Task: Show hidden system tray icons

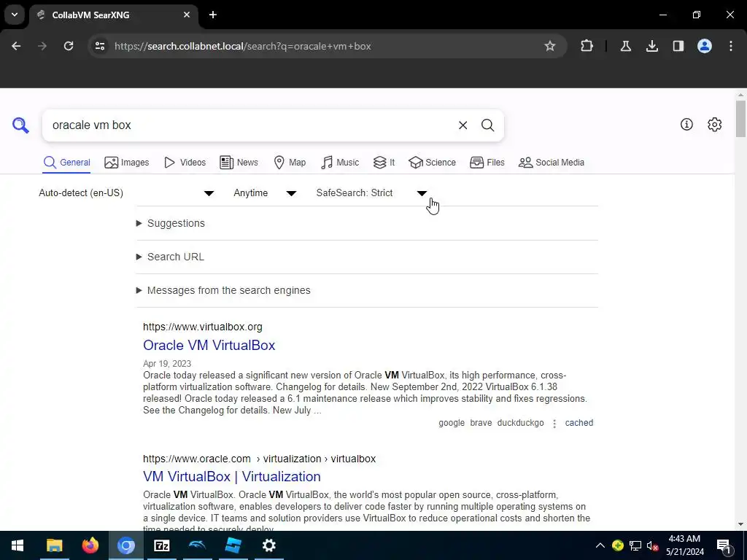Action: pyautogui.click(x=600, y=545)
